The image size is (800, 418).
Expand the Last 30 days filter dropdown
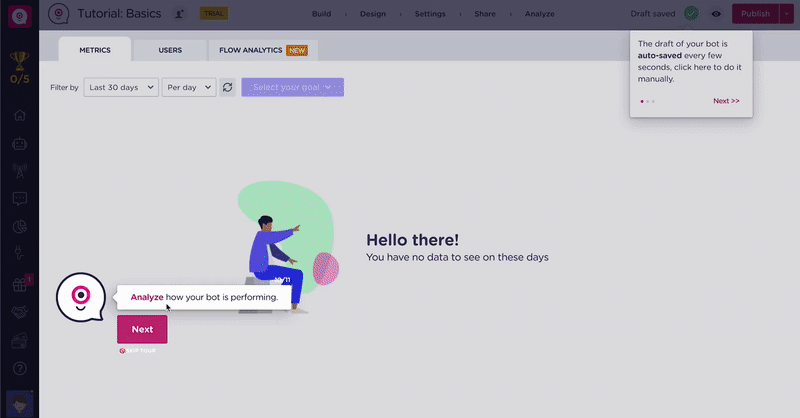pos(121,88)
